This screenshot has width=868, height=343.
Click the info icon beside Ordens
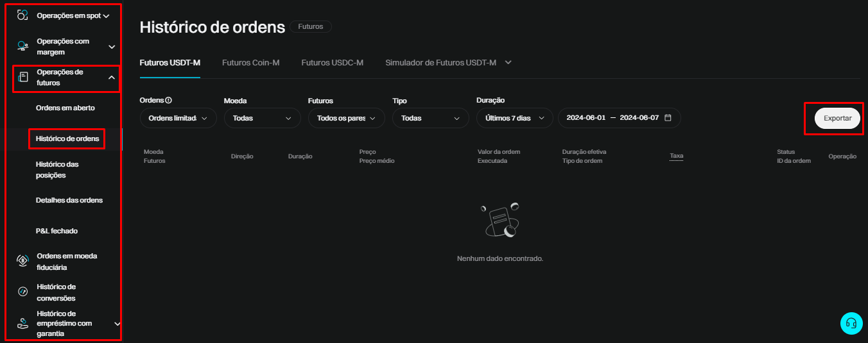coord(169,101)
